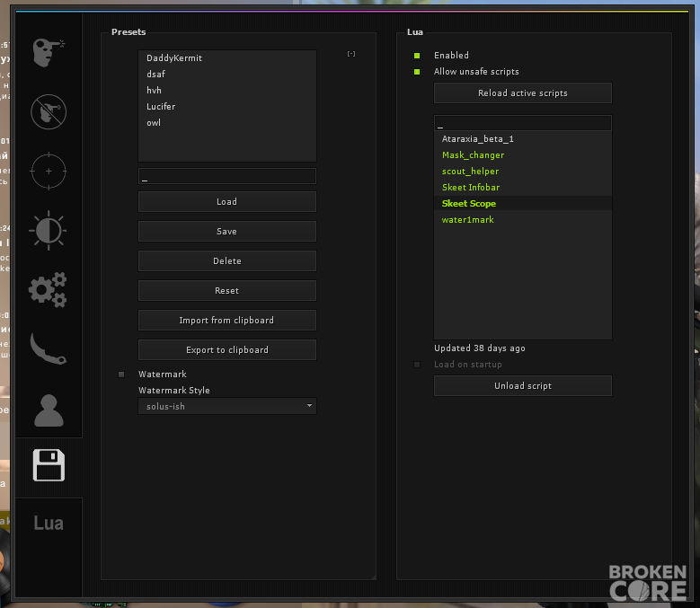Open the Skins knife tab icon
The width and height of the screenshot is (700, 608).
click(x=49, y=348)
